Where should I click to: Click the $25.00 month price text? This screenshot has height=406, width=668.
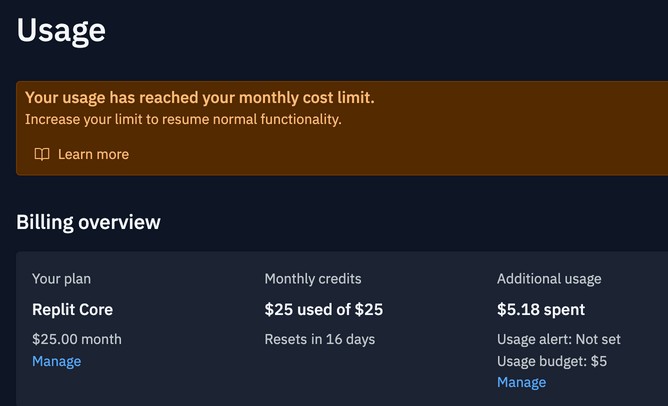point(77,339)
